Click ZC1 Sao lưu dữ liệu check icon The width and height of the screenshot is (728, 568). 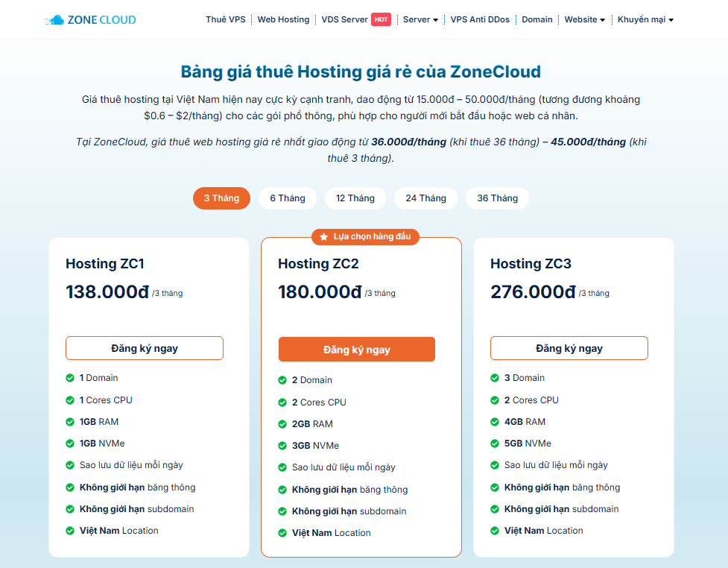(70, 465)
